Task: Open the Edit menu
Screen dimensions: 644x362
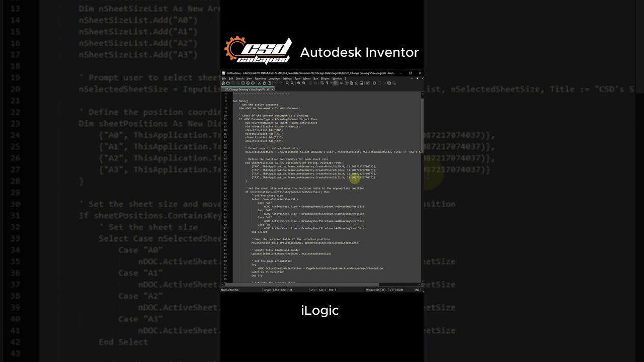Action: [231, 78]
